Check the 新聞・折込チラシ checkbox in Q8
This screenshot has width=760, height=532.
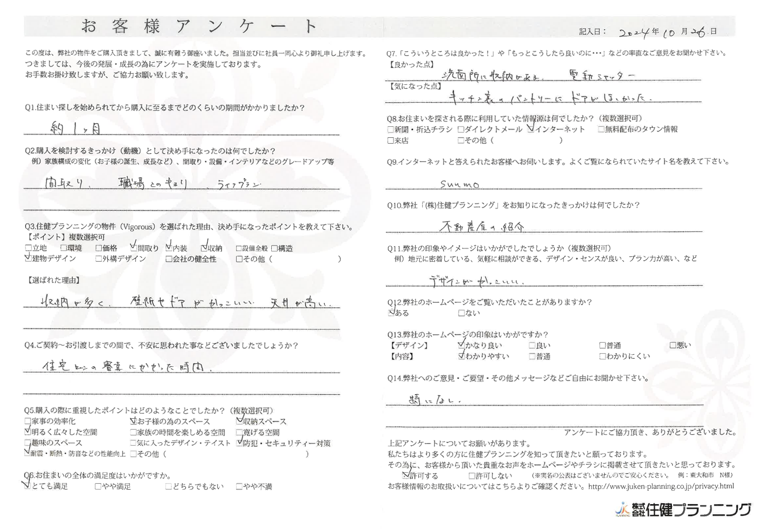[390, 130]
